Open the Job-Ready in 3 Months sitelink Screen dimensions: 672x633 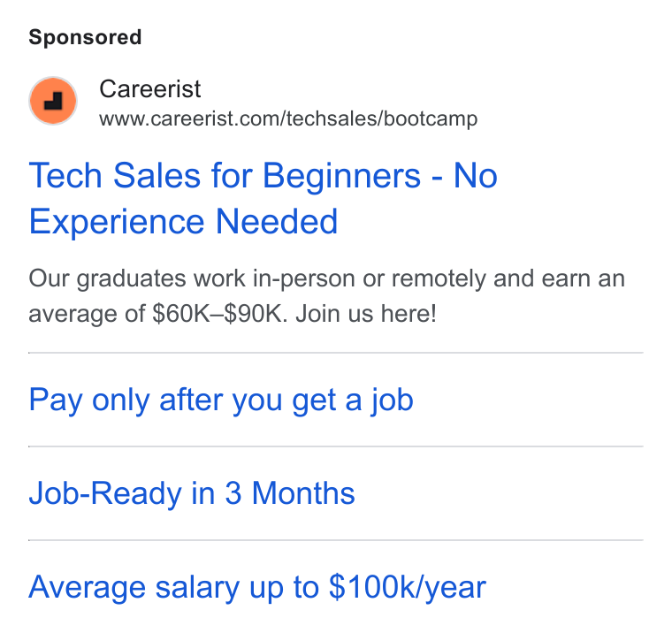(192, 493)
